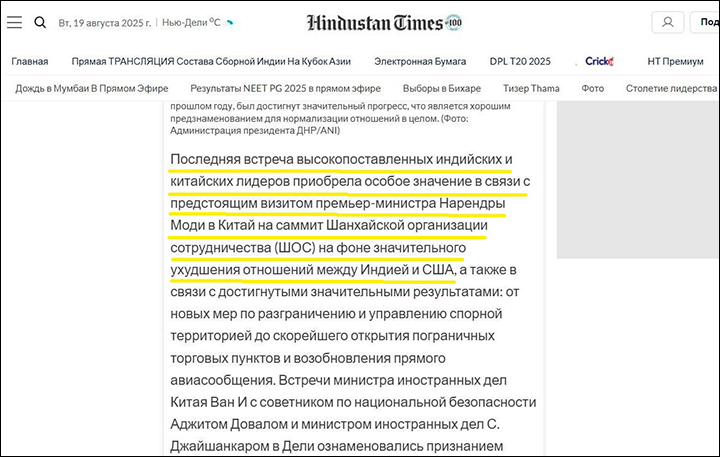Open the Crickit logo link
This screenshot has height=457, width=720.
pyautogui.click(x=599, y=61)
